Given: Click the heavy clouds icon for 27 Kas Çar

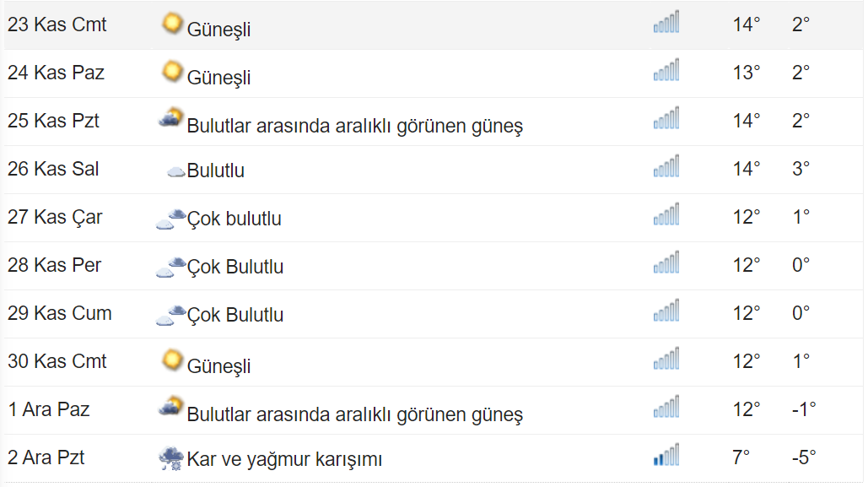Looking at the screenshot, I should tap(170, 219).
